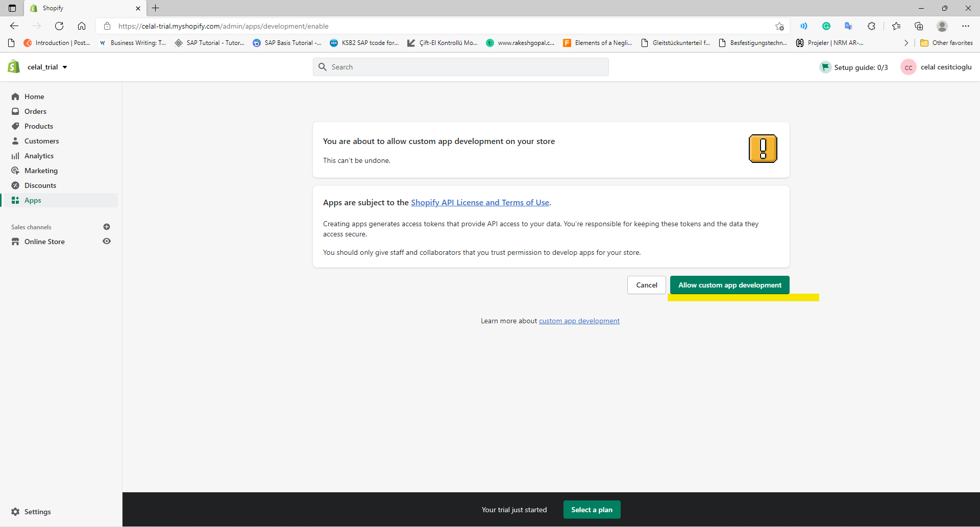Screen dimensions: 980x527
Task: Open Customers in sidebar
Action: pyautogui.click(x=41, y=141)
